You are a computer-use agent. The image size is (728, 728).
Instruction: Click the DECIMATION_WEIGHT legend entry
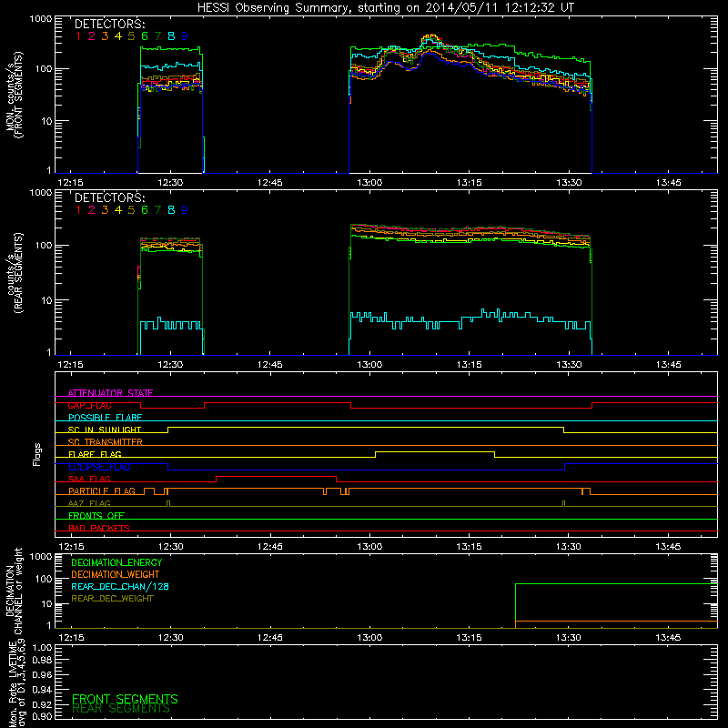coord(116,574)
